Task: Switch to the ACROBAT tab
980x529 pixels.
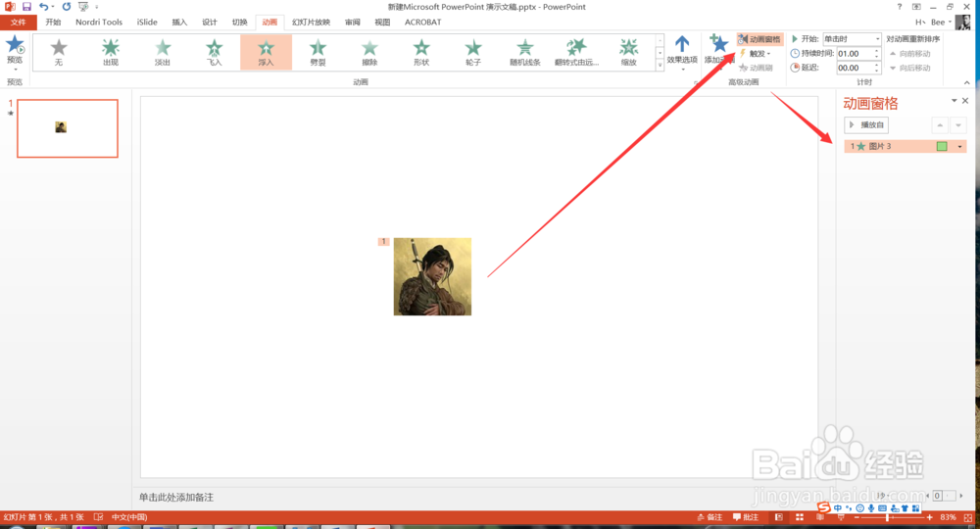Action: (x=423, y=23)
